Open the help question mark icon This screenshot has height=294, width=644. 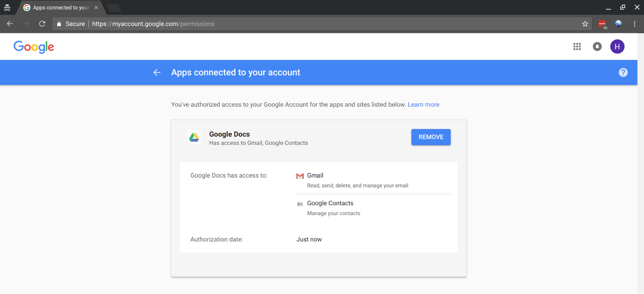click(623, 72)
